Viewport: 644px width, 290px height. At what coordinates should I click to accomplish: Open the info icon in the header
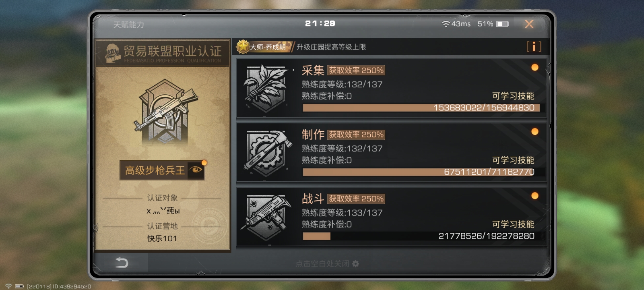(x=534, y=47)
